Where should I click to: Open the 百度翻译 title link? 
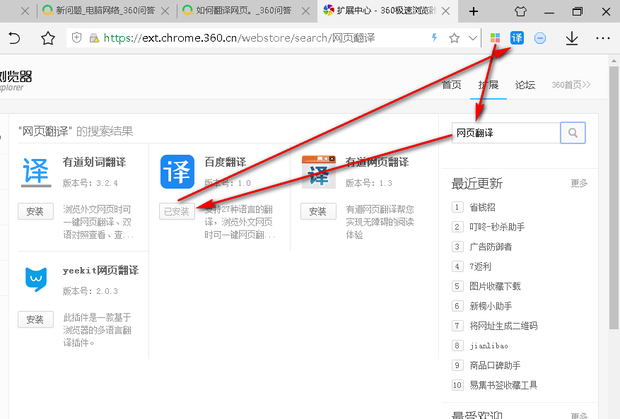coord(225,162)
